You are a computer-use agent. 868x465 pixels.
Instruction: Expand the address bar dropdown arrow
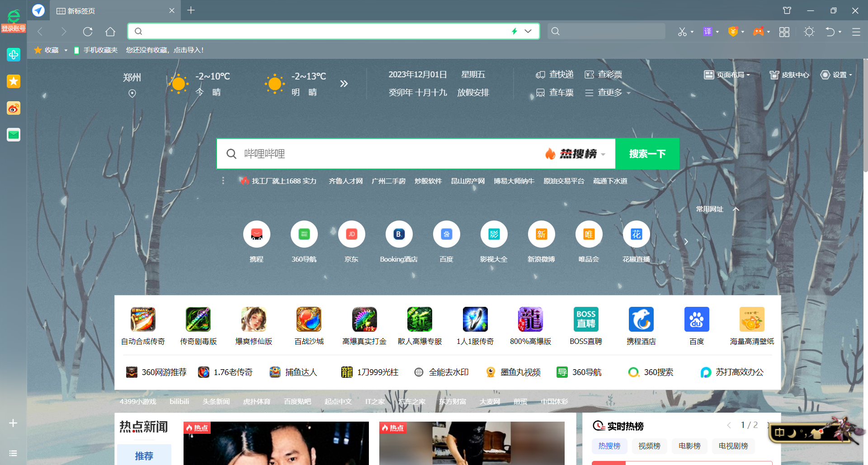[x=528, y=31]
